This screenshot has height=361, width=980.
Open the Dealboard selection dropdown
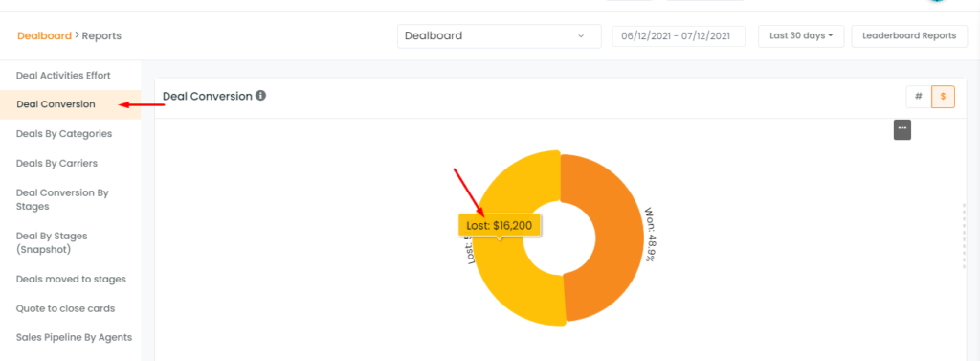click(x=500, y=35)
